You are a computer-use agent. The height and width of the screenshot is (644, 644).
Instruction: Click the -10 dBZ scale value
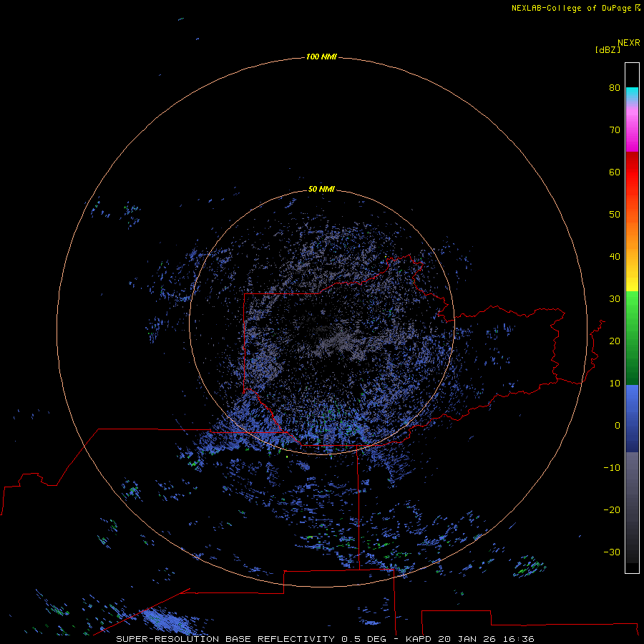pyautogui.click(x=612, y=467)
